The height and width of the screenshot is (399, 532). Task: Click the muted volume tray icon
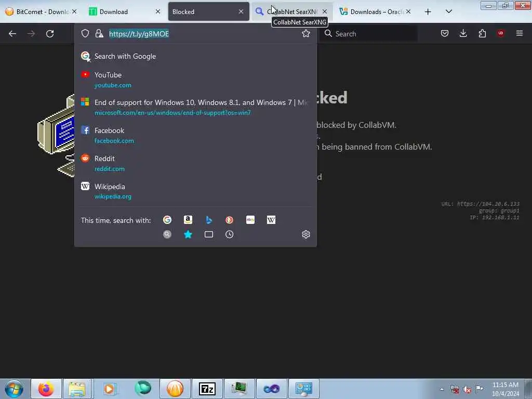point(467,390)
